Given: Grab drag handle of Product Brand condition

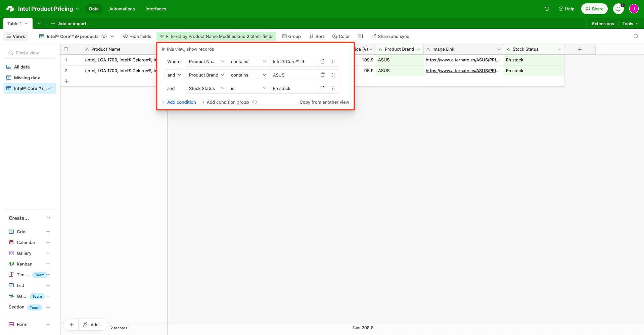Looking at the screenshot, I should pyautogui.click(x=333, y=75).
